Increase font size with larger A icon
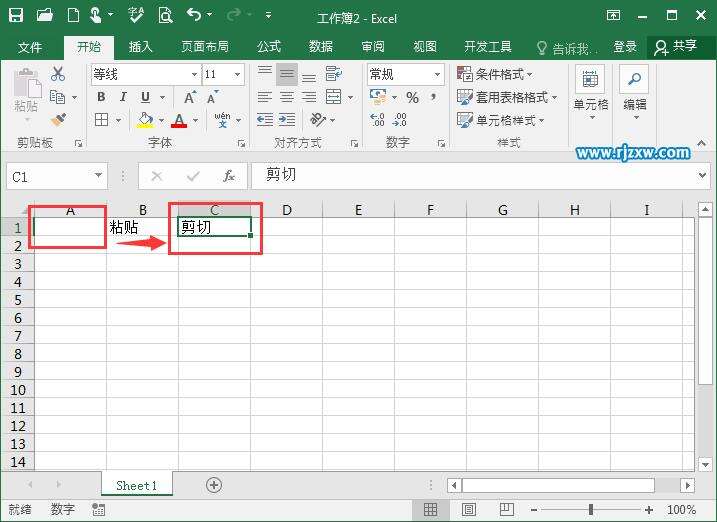 (x=190, y=97)
